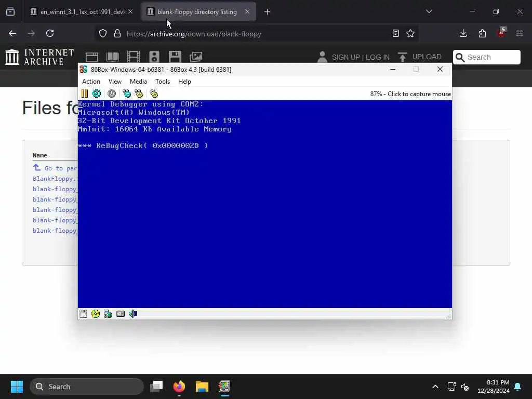
Task: Click the network status bar icon
Action: [x=108, y=314]
